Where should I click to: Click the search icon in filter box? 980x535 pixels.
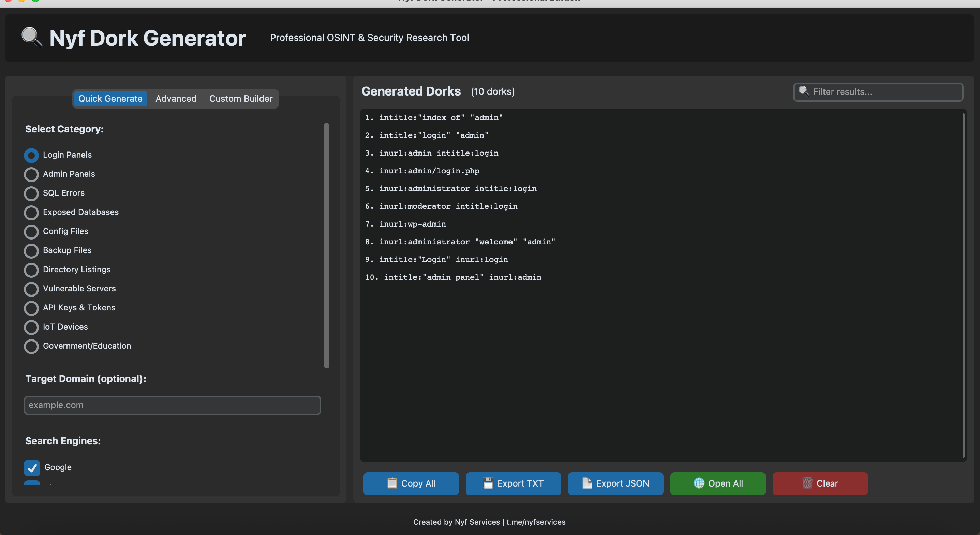(x=803, y=91)
